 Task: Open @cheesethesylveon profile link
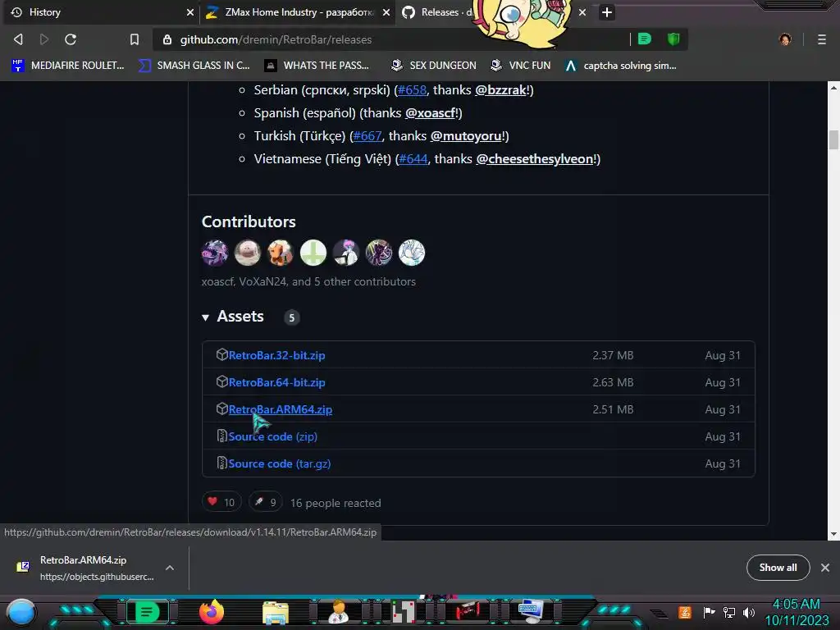[535, 159]
